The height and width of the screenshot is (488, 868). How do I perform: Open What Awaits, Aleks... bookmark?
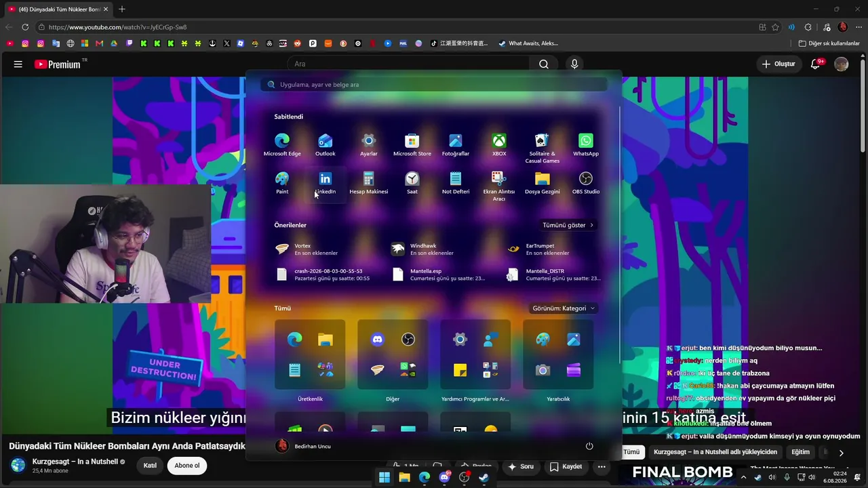528,43
